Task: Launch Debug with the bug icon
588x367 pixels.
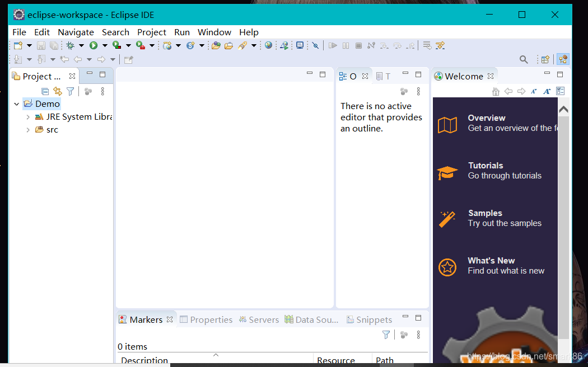Action: point(70,46)
